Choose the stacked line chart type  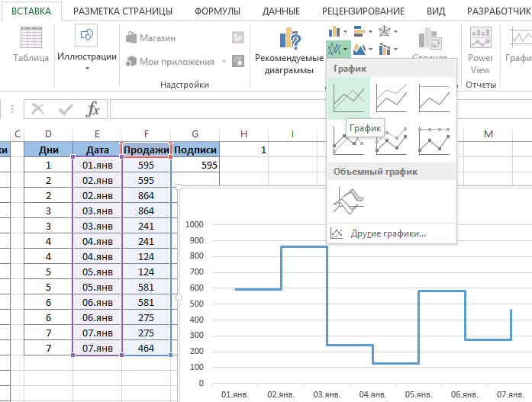(x=391, y=98)
